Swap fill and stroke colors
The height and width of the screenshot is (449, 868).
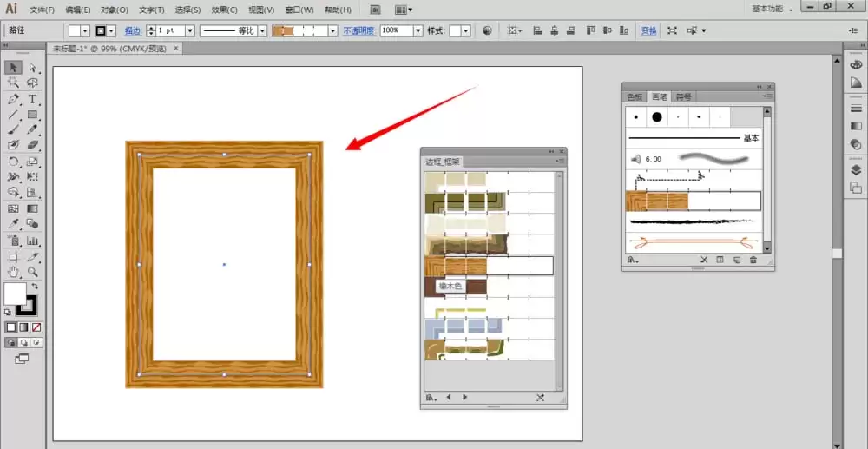coord(35,287)
